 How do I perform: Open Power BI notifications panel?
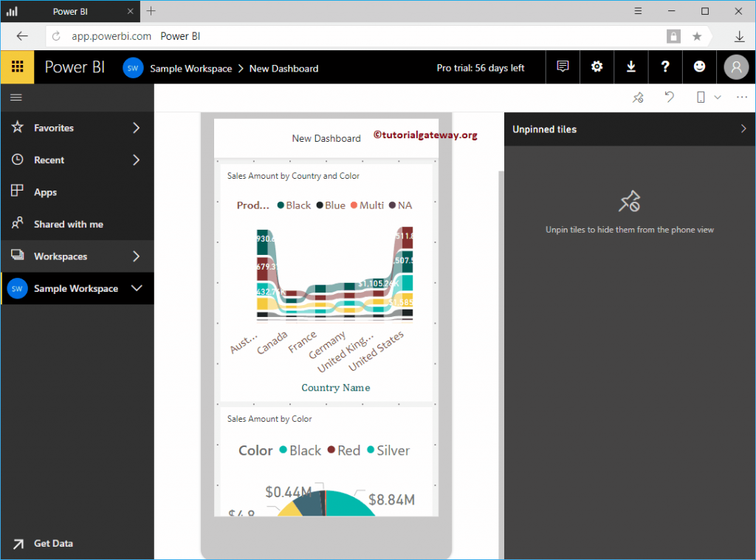[x=563, y=66]
